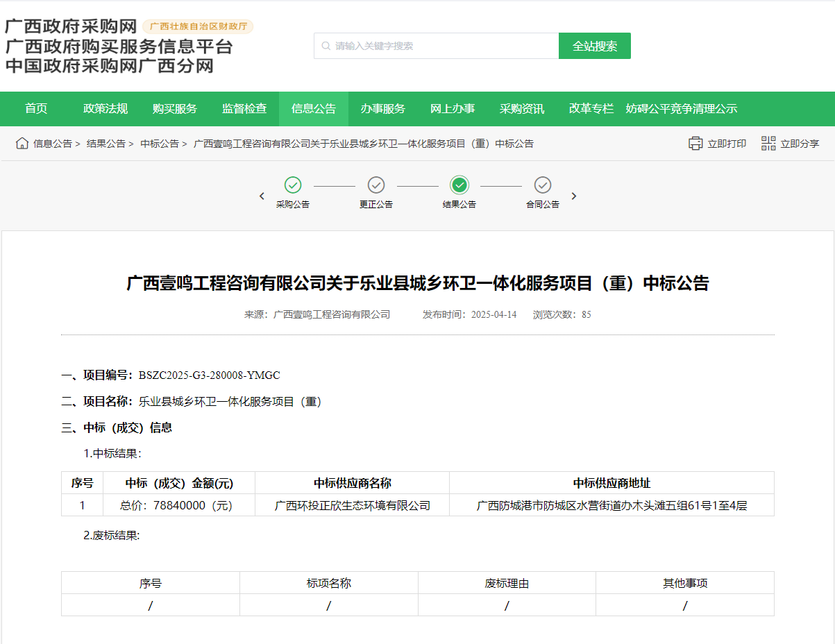835x644 pixels.
Task: Click the 更正公告 checkmark step icon
Action: coord(376,185)
